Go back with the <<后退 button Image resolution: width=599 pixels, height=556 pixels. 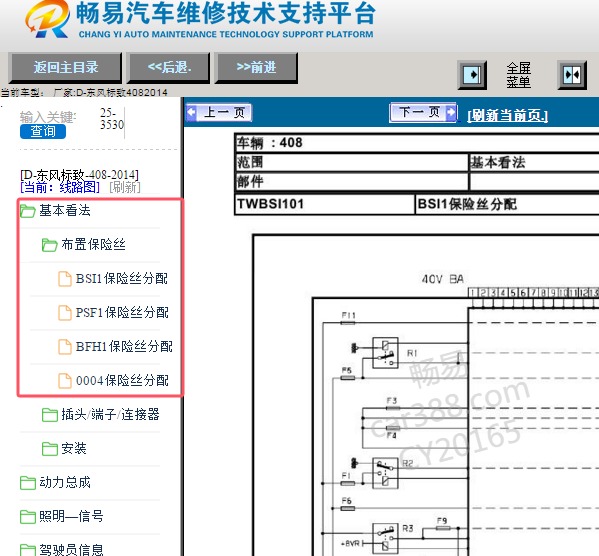(169, 68)
